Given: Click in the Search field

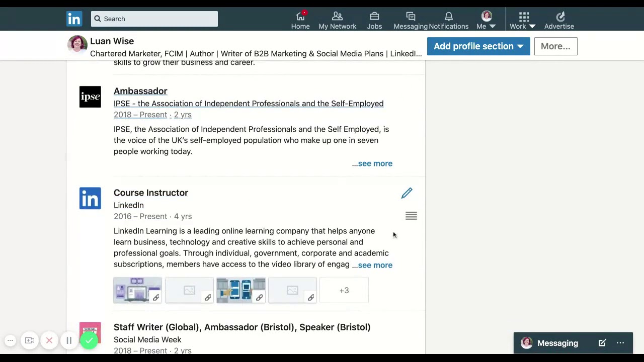Looking at the screenshot, I should (154, 19).
